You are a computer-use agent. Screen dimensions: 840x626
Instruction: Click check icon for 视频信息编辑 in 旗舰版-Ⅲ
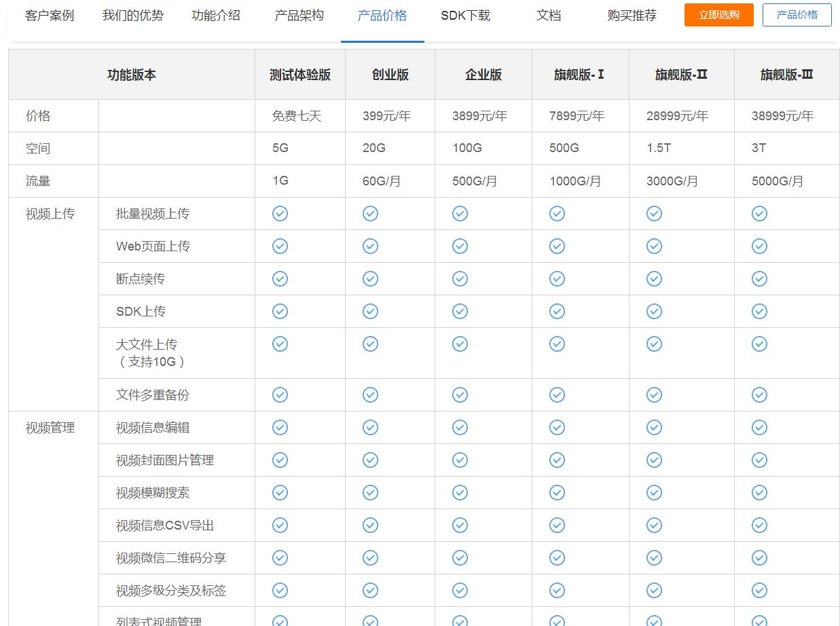(759, 428)
